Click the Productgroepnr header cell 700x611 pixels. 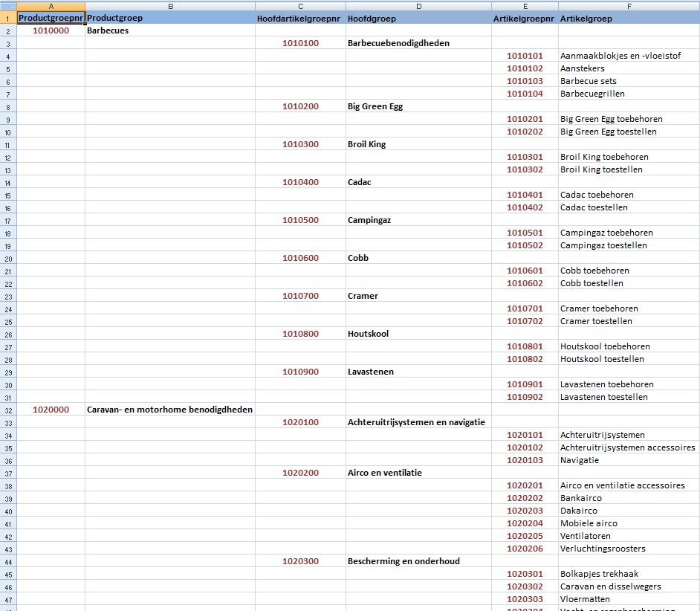(51, 18)
